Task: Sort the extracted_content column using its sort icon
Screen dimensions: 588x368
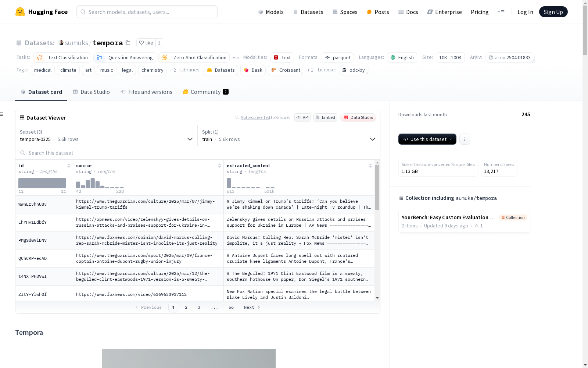Action: click(370, 166)
